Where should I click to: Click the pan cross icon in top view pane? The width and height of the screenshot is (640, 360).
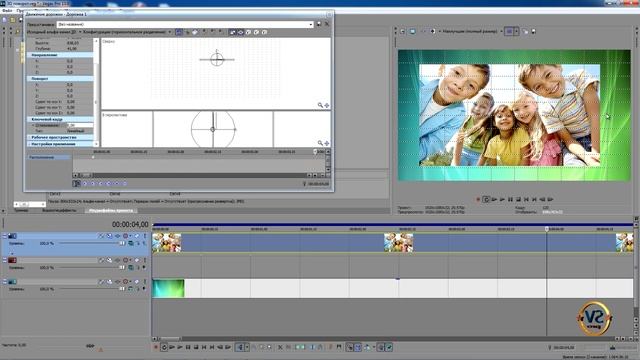[327, 105]
